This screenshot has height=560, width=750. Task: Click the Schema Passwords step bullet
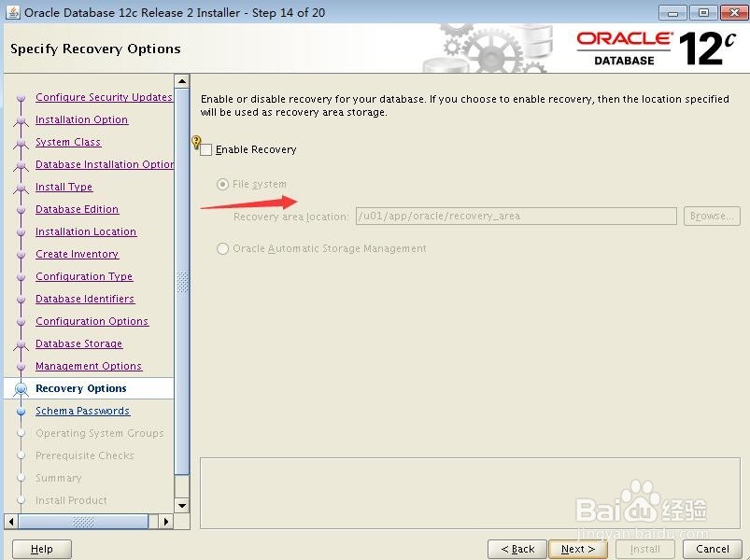[21, 411]
